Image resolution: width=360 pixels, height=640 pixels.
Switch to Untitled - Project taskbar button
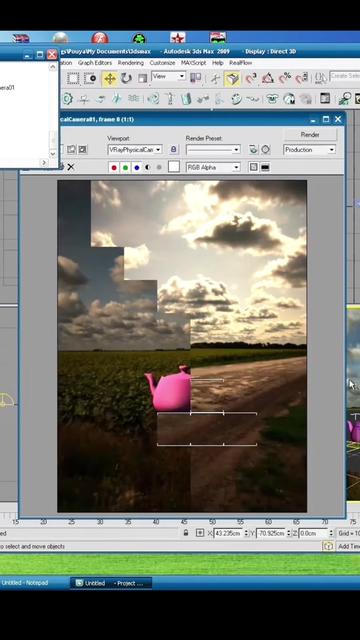pos(111,583)
